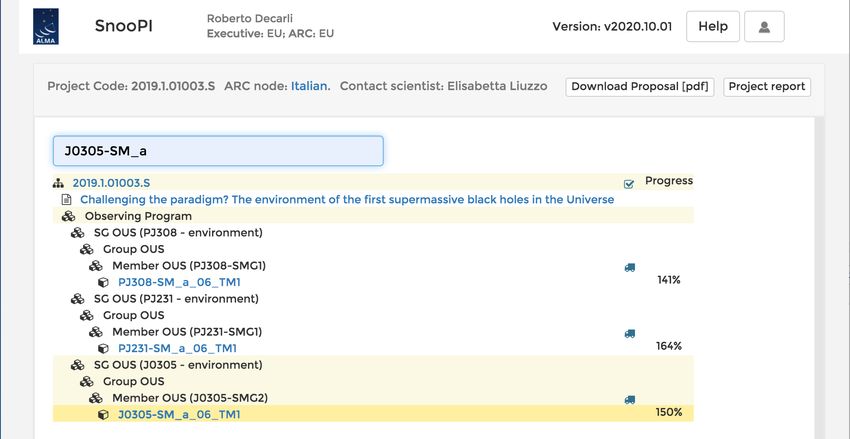Screen dimensions: 850x439
Task: Click Download Proposal [pdf] button
Action: coord(640,87)
